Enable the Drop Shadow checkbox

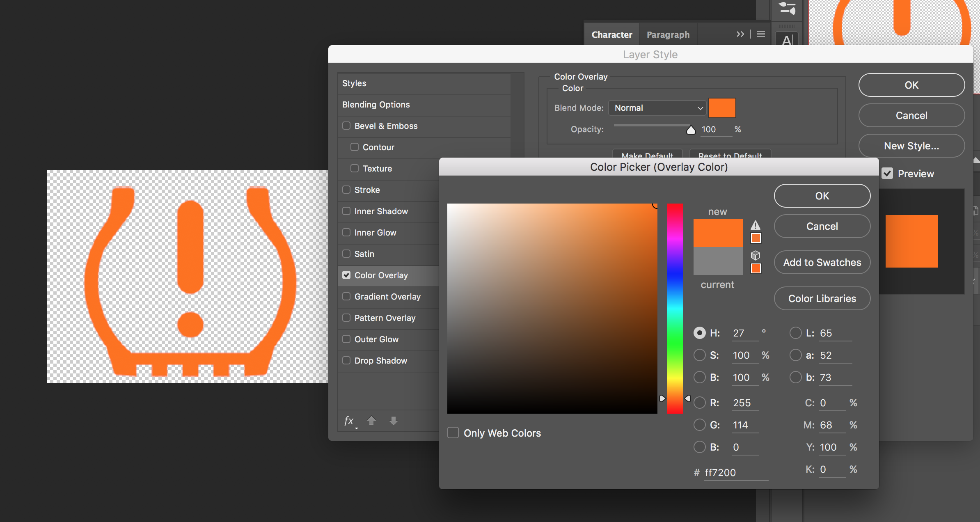(x=346, y=360)
